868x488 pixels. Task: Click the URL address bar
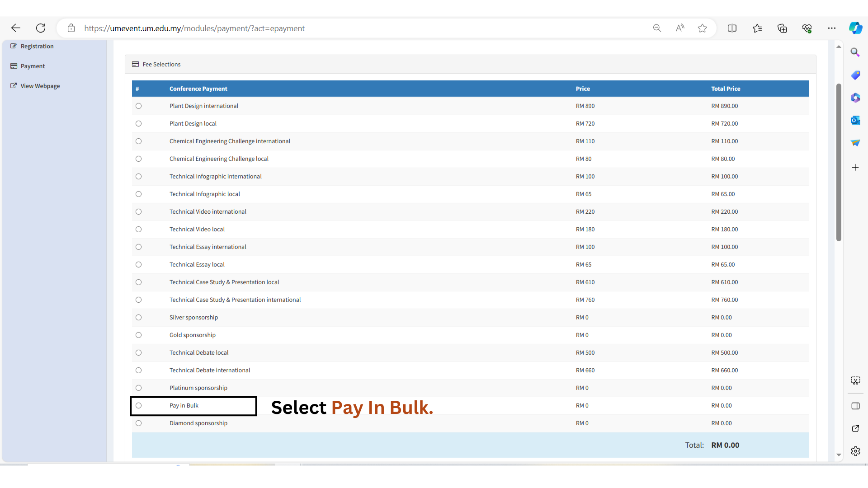coord(316,28)
